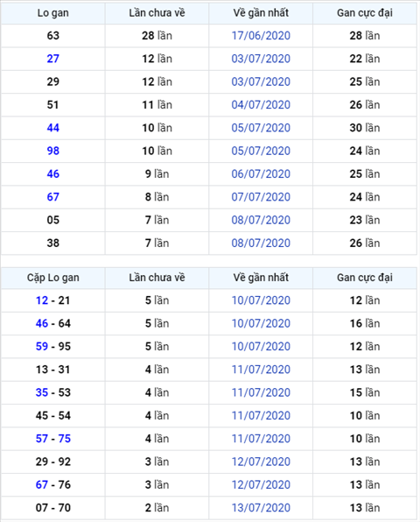This screenshot has height=522, width=420.
Task: Select lo gan number 38
Action: (52, 243)
